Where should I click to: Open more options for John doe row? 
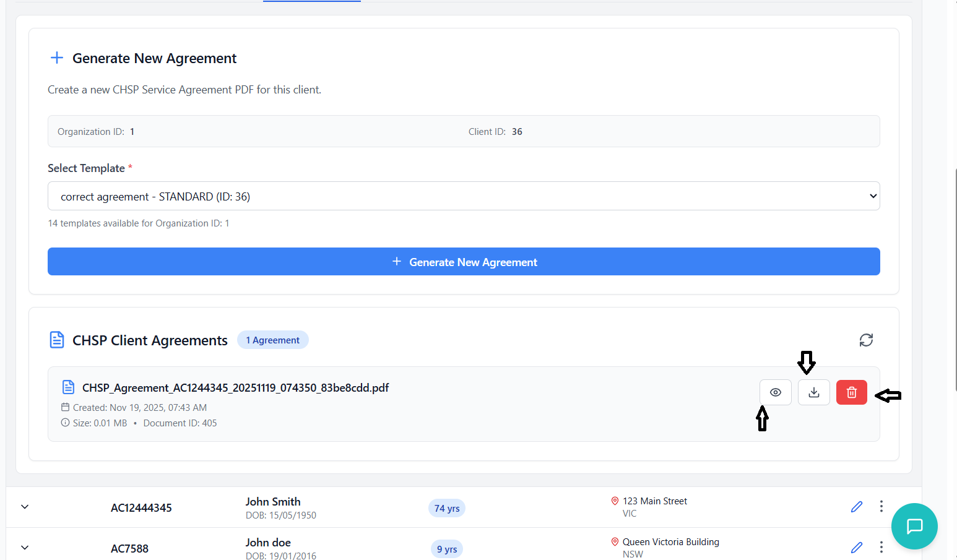tap(881, 547)
